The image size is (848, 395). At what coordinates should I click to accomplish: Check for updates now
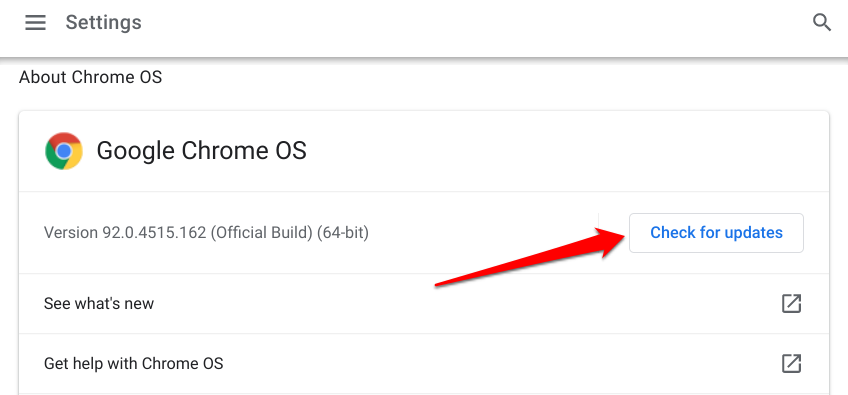pyautogui.click(x=716, y=233)
